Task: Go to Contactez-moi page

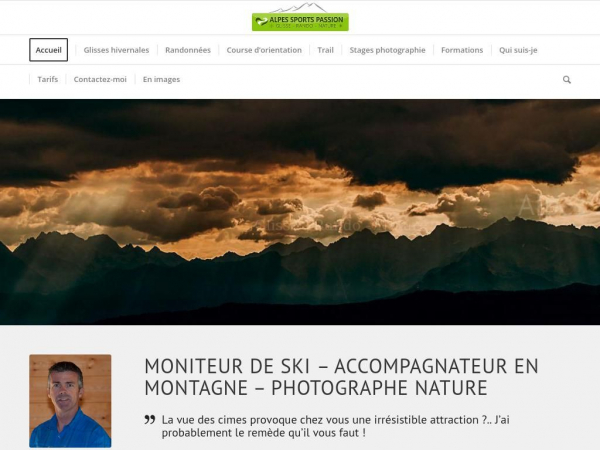Action: point(100,79)
